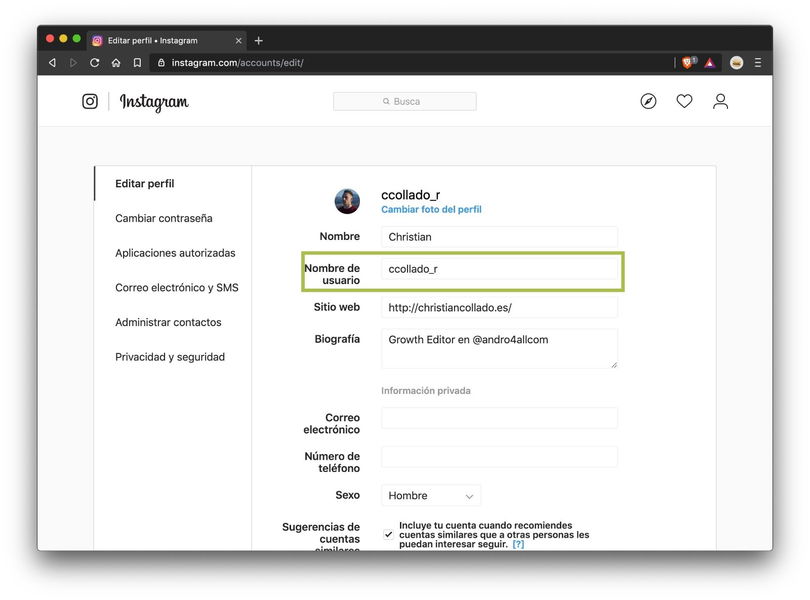Open Administrar contactos section
Image resolution: width=810 pixels, height=600 pixels.
(168, 322)
